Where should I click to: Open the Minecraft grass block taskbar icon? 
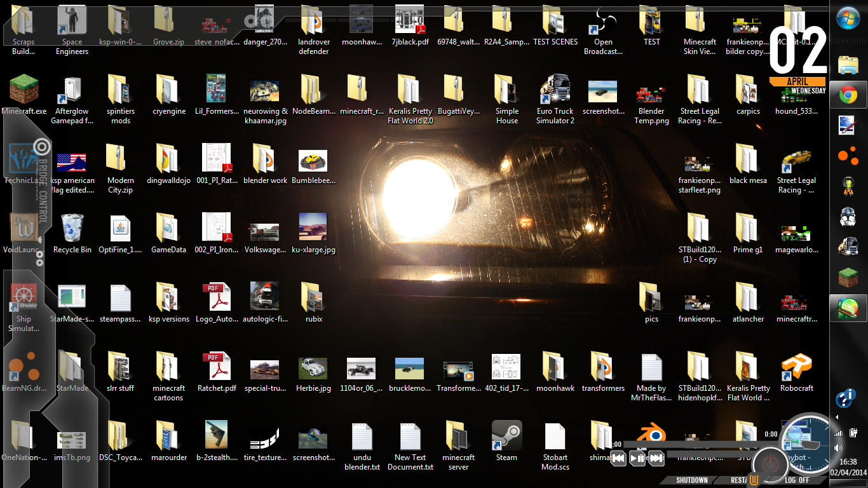[848, 278]
